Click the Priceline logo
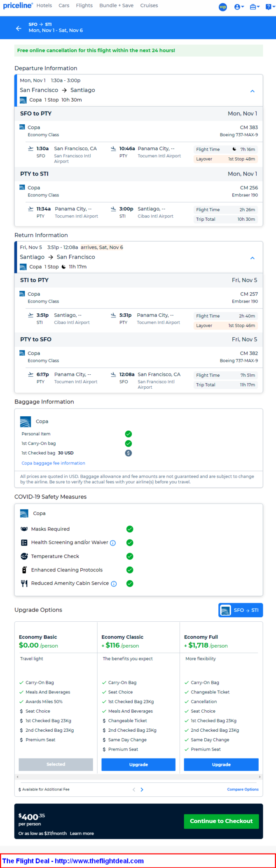Screen dimensions: 276x868 [18, 6]
